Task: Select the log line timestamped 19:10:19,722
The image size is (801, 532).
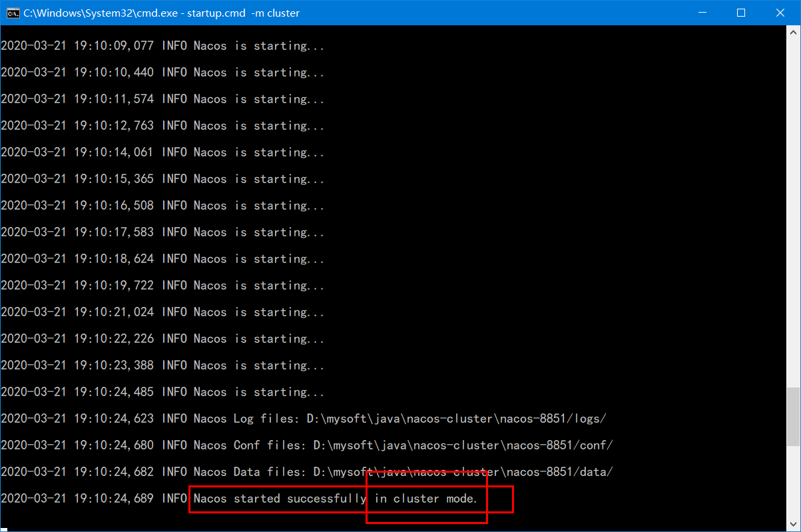Action: pos(162,286)
